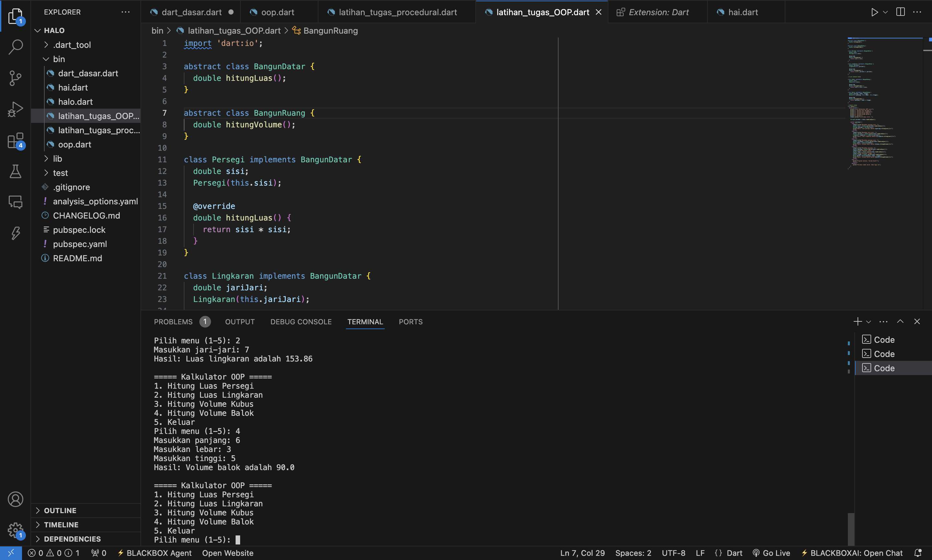Switch to the PROBLEMS panel tab
Viewport: 932px width, 560px height.
(173, 322)
